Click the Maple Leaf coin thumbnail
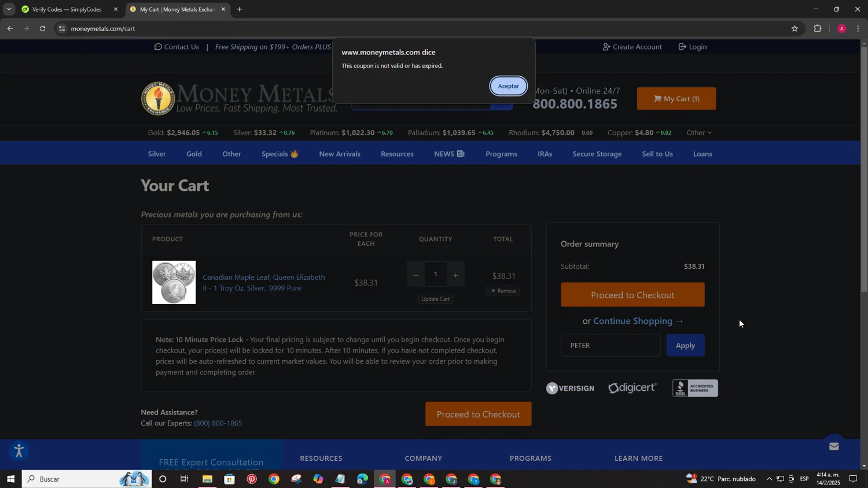868x488 pixels. point(174,282)
